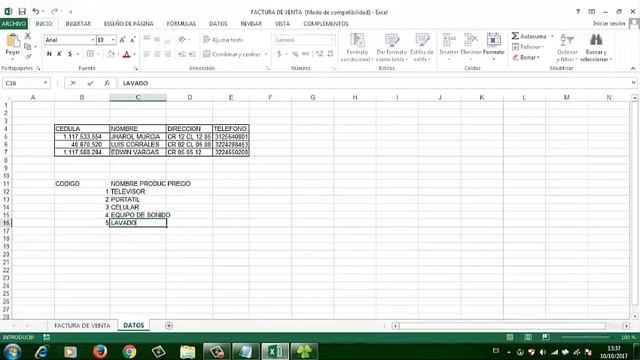Apply percent style with % icon
This screenshot has height=360, width=640.
coord(295,54)
